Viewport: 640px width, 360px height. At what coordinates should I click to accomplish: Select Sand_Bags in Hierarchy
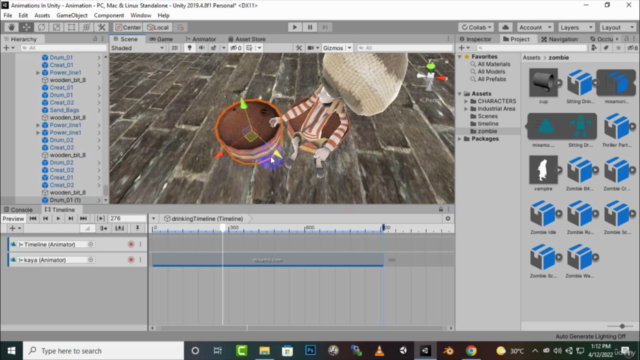pos(64,110)
